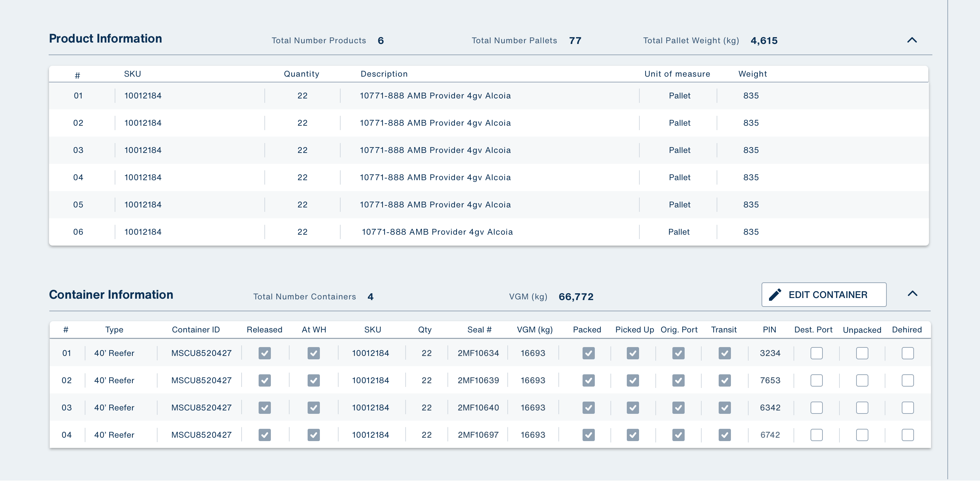Viewport: 980px width, 484px height.
Task: Click the Product Information heading
Action: click(x=105, y=38)
